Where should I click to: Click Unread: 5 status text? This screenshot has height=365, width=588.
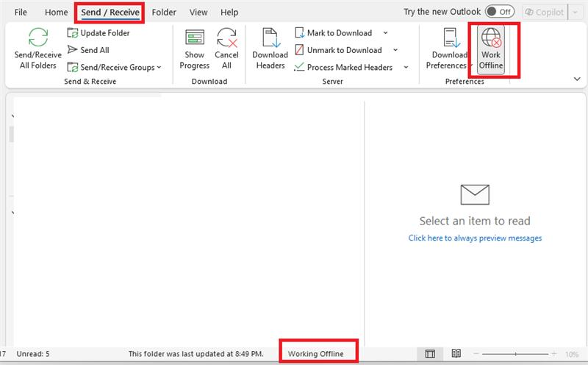click(33, 354)
